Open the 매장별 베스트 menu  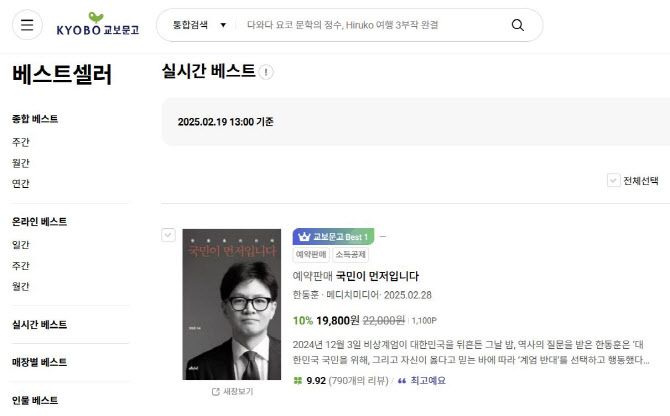(39, 362)
